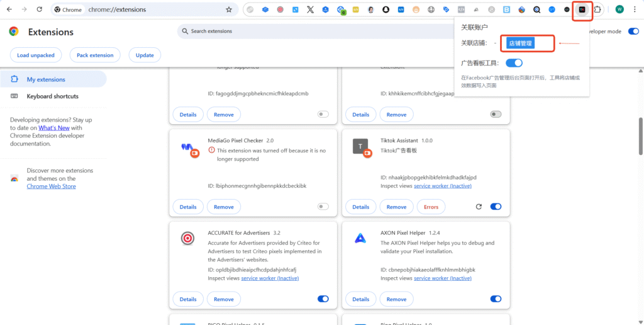Toggle Developer mode switch
Image resolution: width=644 pixels, height=325 pixels.
coord(633,31)
